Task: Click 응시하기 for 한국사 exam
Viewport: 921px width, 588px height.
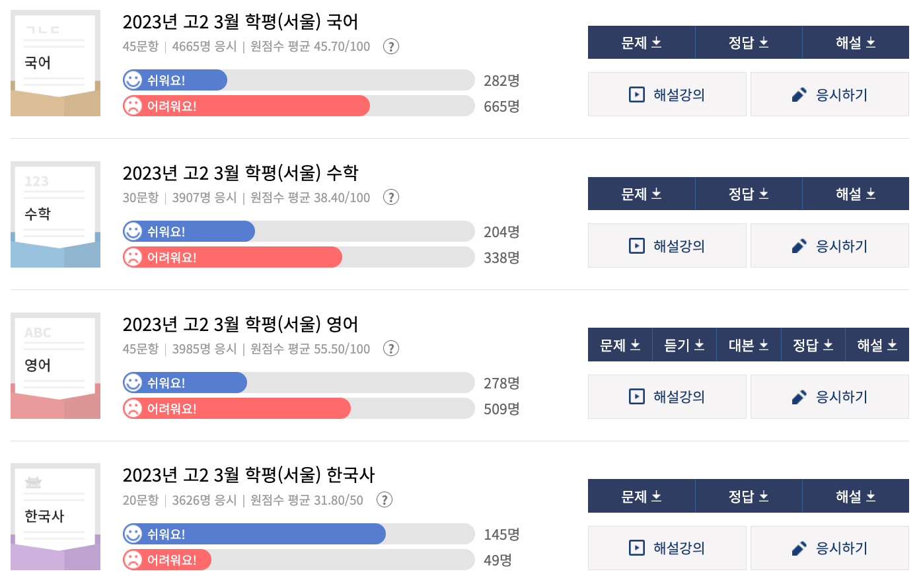Action: (829, 548)
